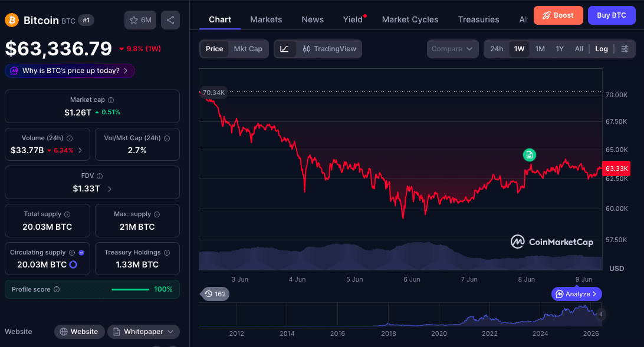Click the Bitcoin orange logo icon
The height and width of the screenshot is (347, 644).
tap(12, 19)
